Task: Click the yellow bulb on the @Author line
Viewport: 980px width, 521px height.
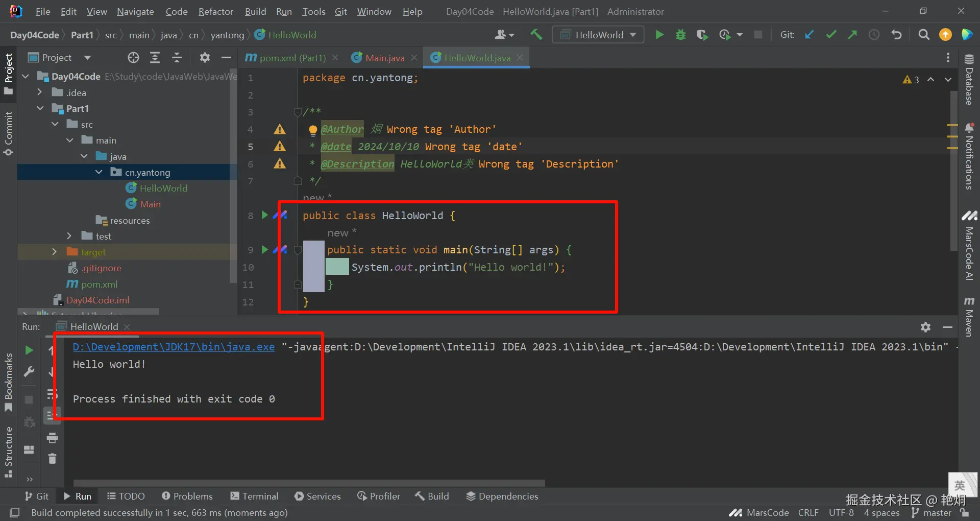Action: [x=313, y=130]
